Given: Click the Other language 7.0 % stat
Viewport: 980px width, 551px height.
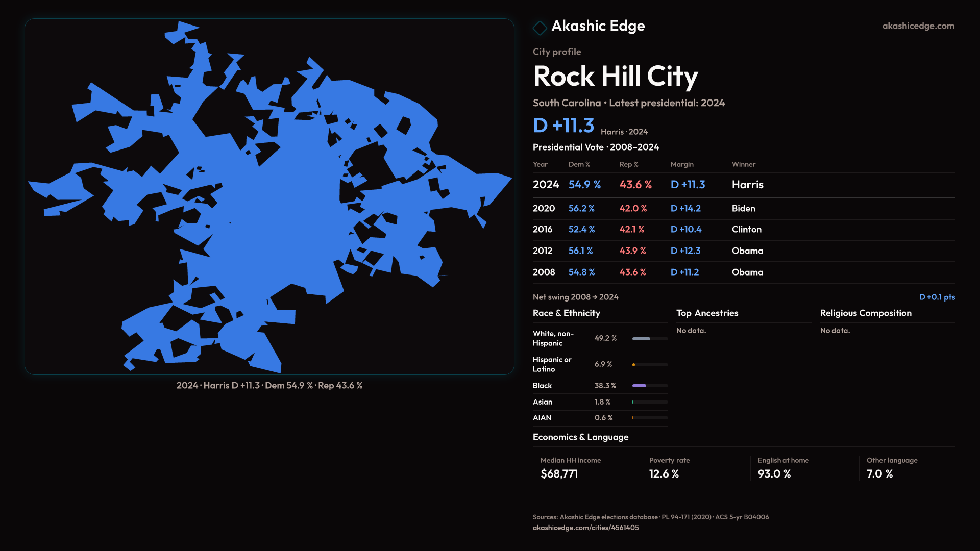Looking at the screenshot, I should 879,474.
